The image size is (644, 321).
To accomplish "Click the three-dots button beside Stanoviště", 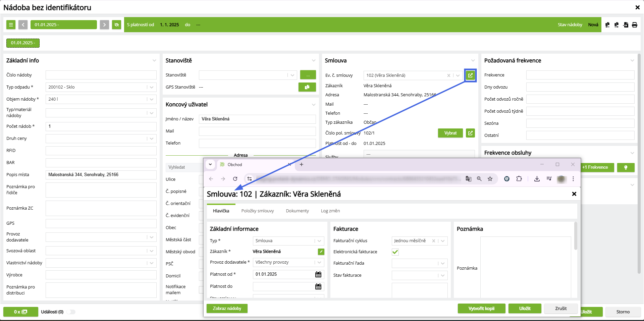I will (308, 75).
